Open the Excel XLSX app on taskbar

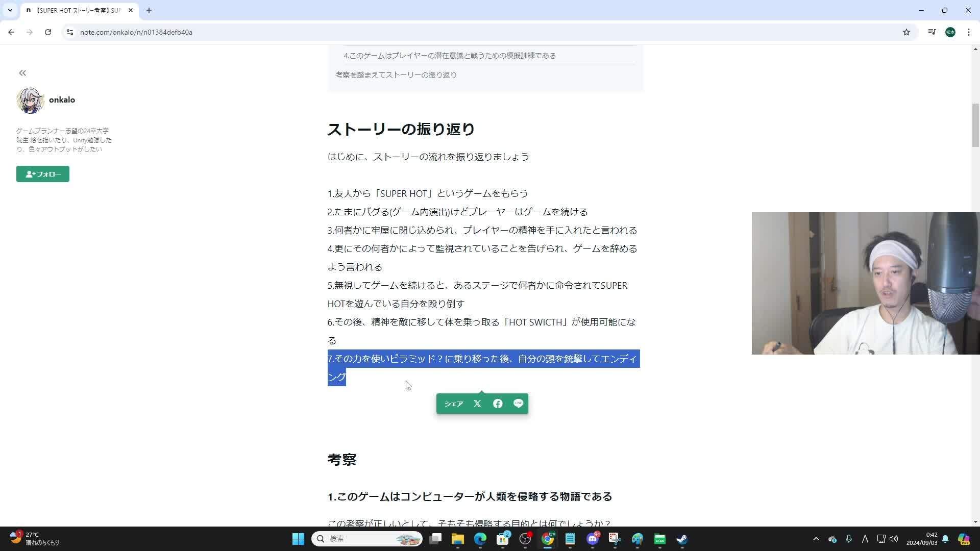pyautogui.click(x=660, y=539)
